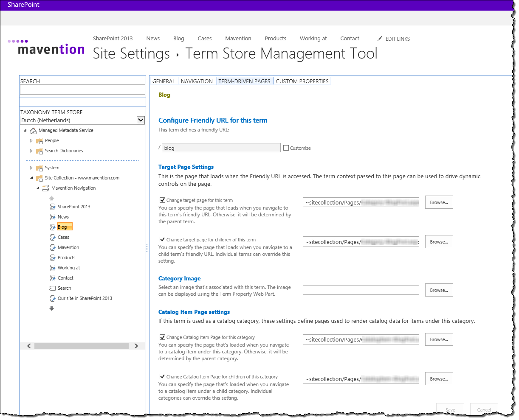519x420 pixels.
Task: Click the People group folder icon
Action: (x=39, y=140)
